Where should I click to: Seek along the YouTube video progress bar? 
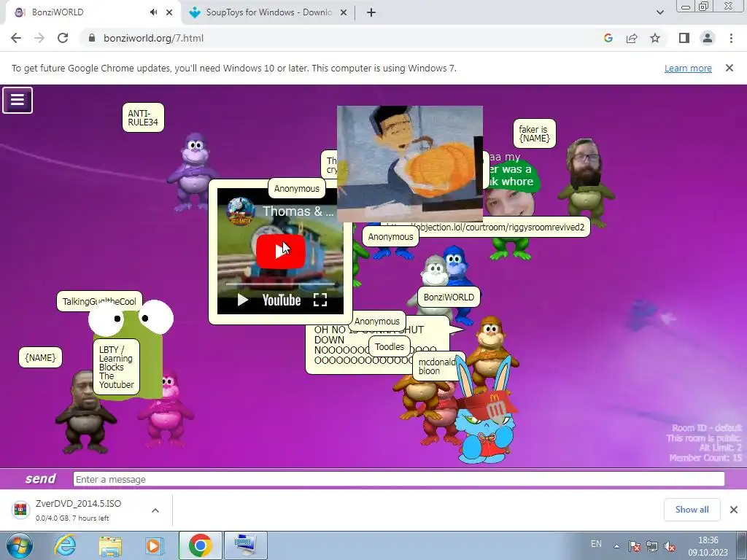[x=282, y=284]
